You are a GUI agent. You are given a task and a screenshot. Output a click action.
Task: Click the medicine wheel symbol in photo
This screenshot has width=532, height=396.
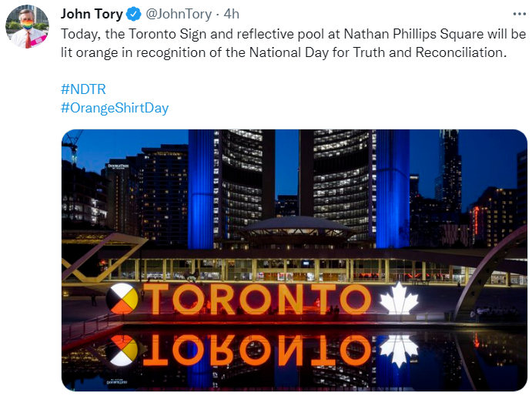point(122,298)
